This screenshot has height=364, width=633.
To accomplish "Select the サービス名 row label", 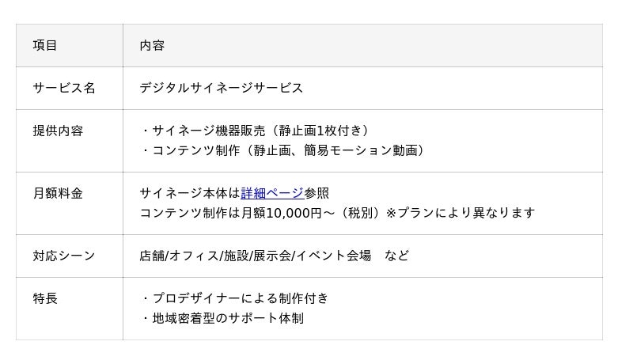I will (63, 88).
